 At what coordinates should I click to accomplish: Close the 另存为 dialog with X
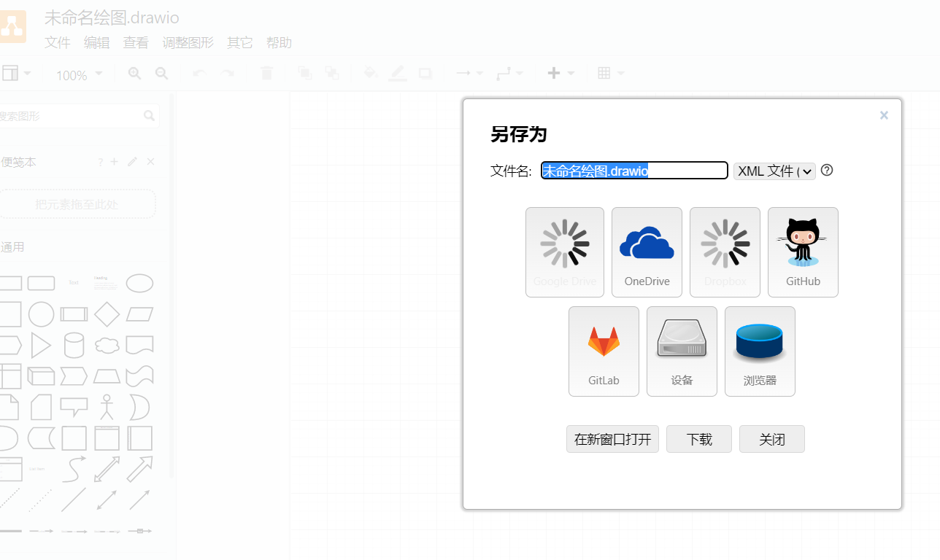(884, 115)
